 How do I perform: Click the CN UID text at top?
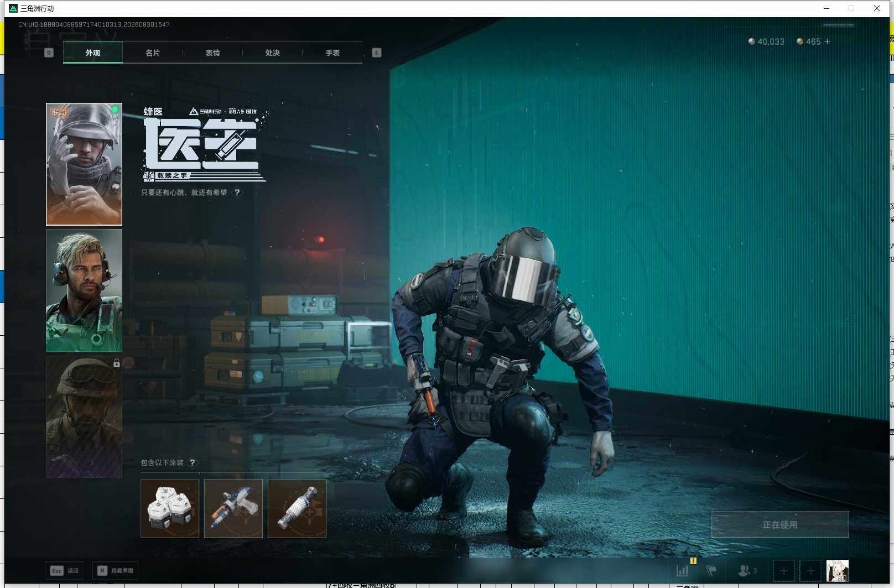pos(94,25)
